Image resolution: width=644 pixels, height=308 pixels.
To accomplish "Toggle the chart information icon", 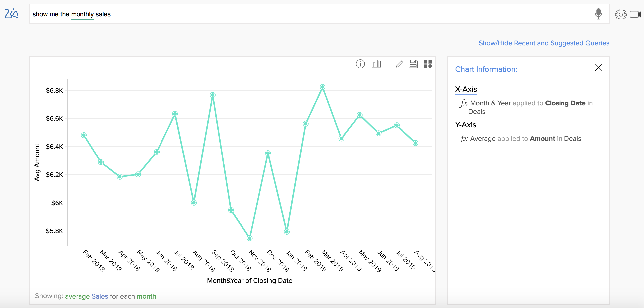I will pyautogui.click(x=360, y=64).
